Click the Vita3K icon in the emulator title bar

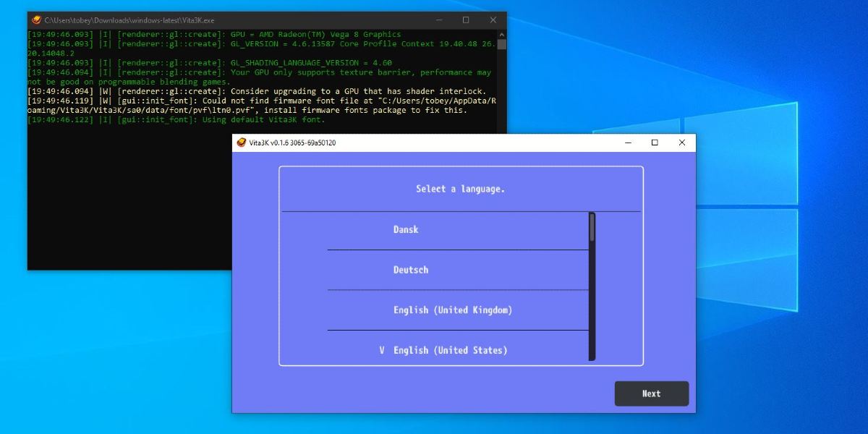242,142
